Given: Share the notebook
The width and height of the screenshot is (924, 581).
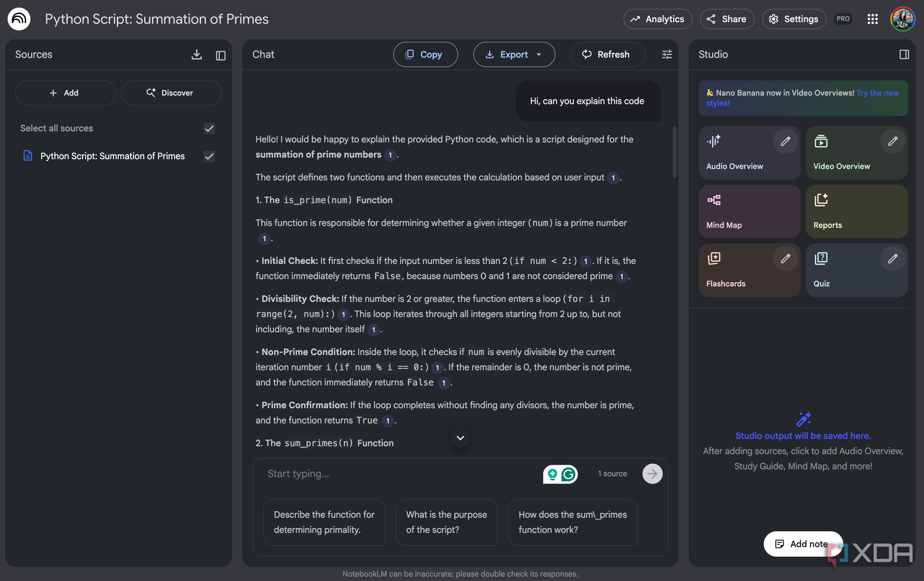Looking at the screenshot, I should pyautogui.click(x=727, y=19).
